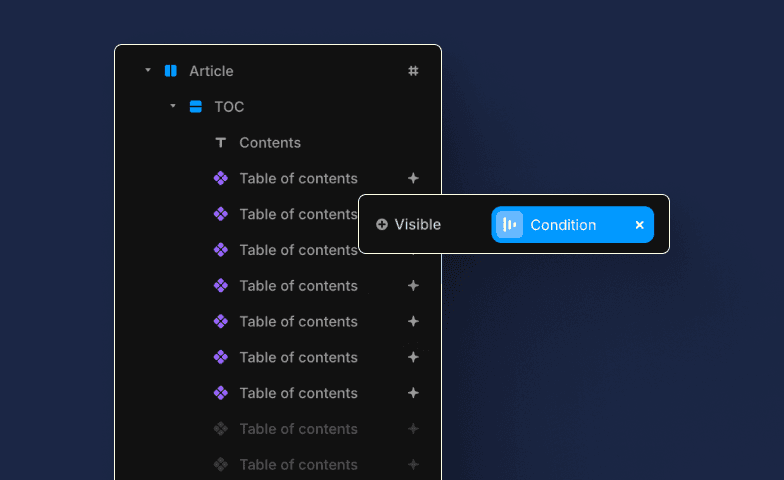Click the plus circle icon beside Visible
Screen dimensions: 784x480
tap(382, 224)
